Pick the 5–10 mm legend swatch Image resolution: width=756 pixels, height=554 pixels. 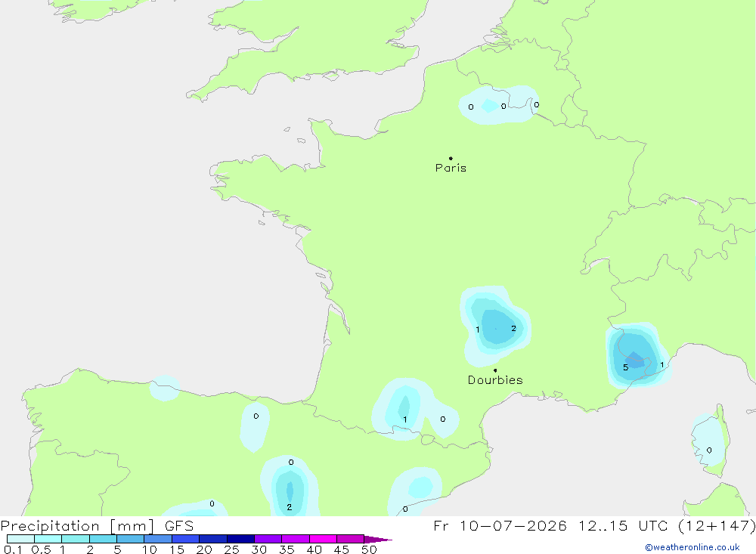tap(130, 539)
